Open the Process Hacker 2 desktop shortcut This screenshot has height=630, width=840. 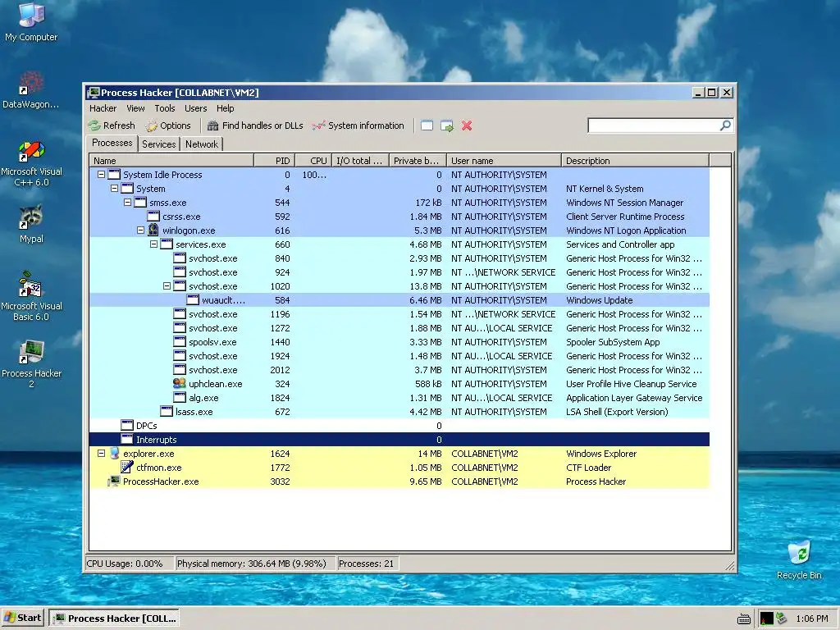pos(31,363)
